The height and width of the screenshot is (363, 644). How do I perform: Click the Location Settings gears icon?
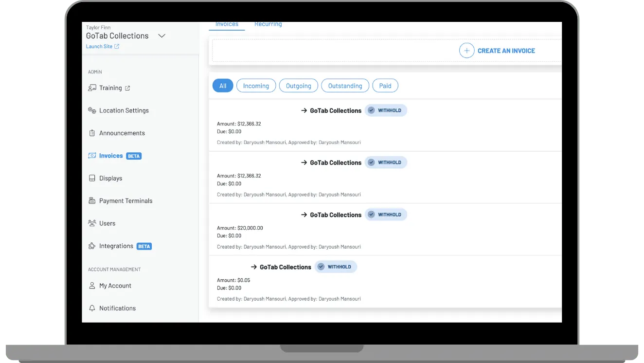92,110
